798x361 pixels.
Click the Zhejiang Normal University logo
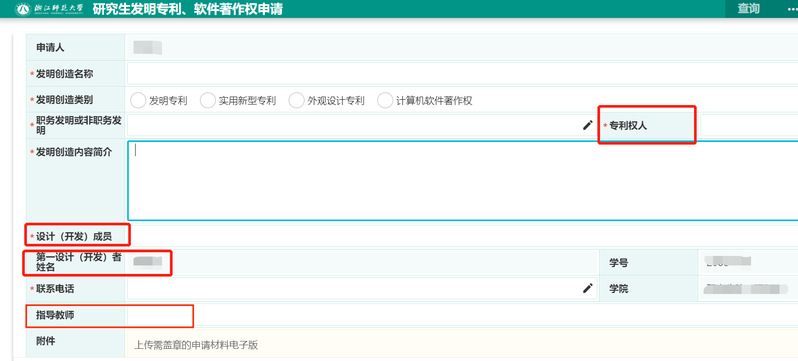49,9
